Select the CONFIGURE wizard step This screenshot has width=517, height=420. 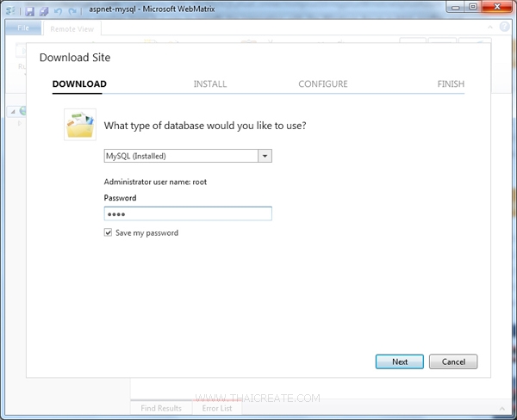[323, 84]
